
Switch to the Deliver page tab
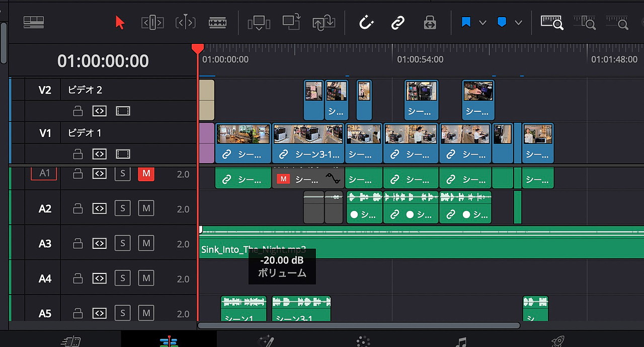(557, 341)
